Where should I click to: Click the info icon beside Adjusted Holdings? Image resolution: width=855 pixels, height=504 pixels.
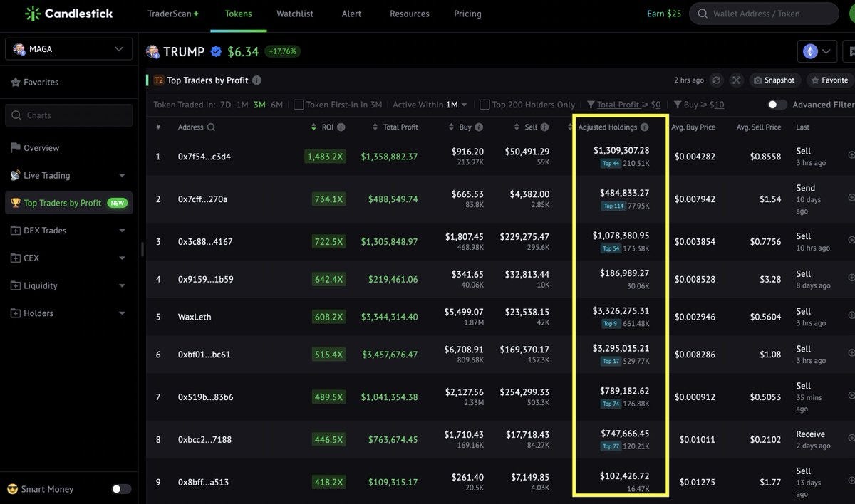point(644,127)
